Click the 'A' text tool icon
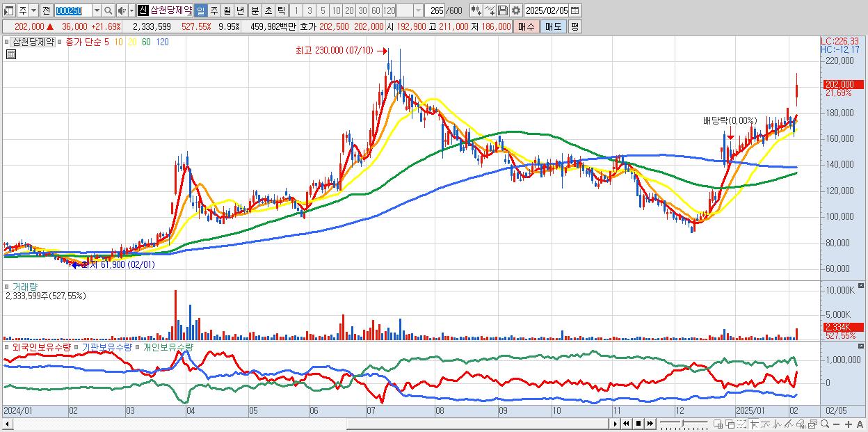 pos(860,424)
